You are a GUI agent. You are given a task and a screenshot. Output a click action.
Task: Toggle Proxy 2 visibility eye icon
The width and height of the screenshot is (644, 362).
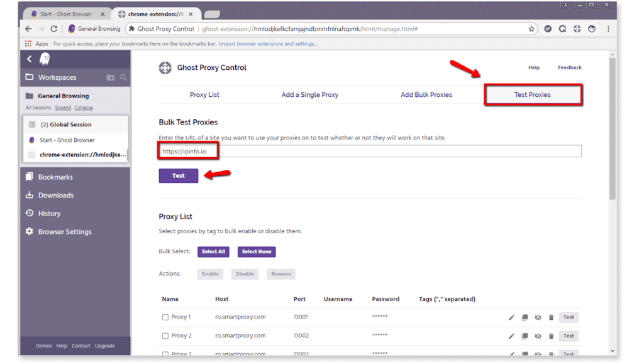tap(538, 336)
